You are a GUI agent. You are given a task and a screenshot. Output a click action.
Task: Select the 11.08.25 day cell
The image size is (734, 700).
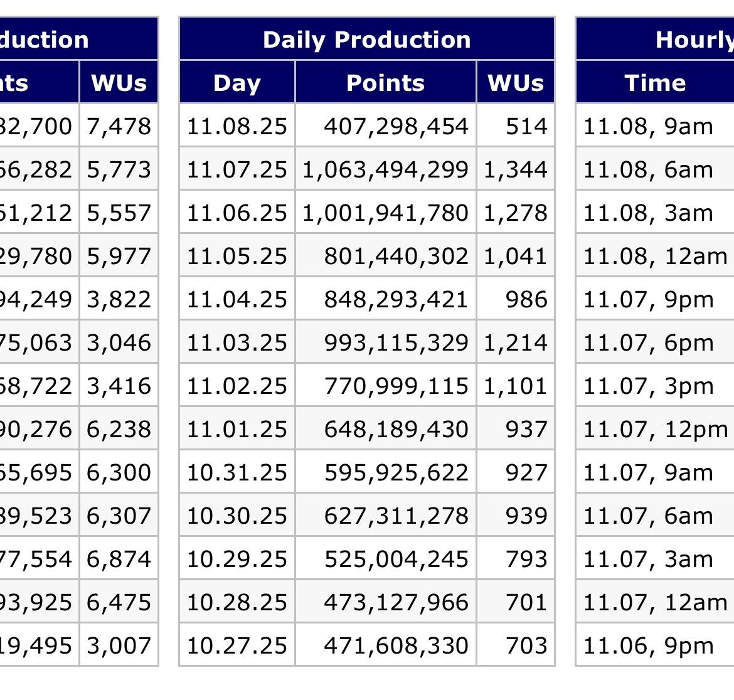[x=237, y=126]
